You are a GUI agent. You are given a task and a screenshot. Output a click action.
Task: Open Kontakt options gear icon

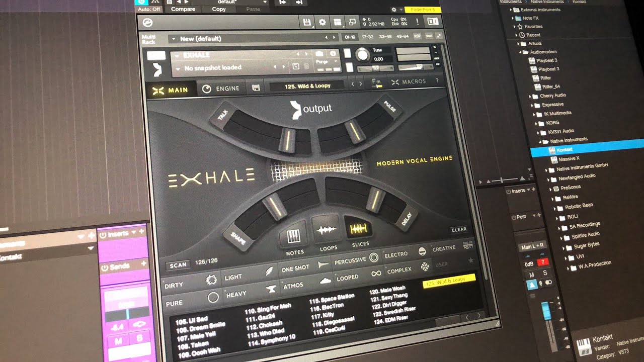point(323,22)
